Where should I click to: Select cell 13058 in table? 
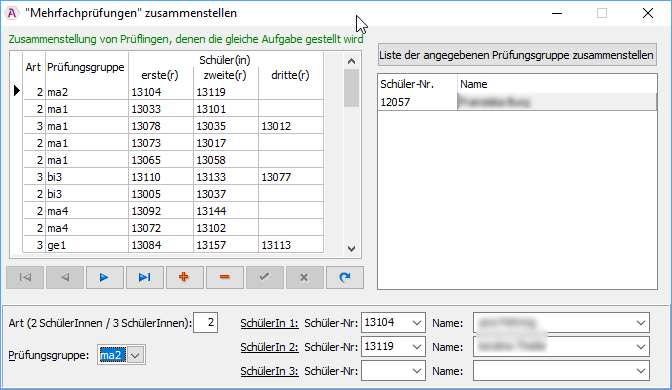click(x=226, y=160)
